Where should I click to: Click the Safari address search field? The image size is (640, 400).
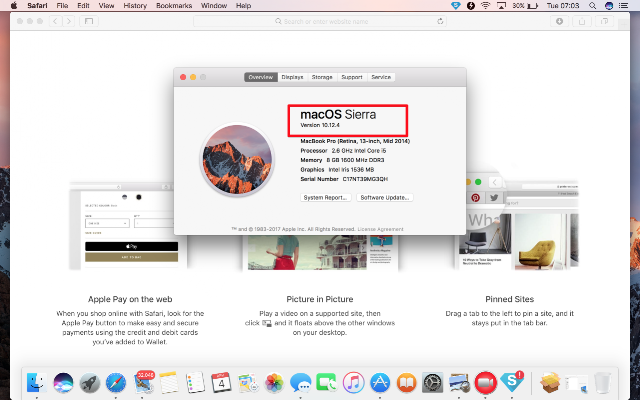320,21
